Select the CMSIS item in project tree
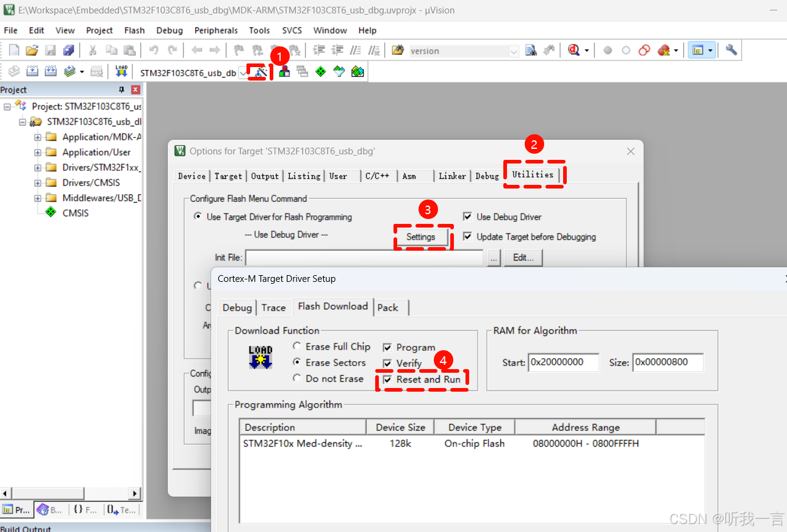Screen dimensions: 787x532 [76, 213]
